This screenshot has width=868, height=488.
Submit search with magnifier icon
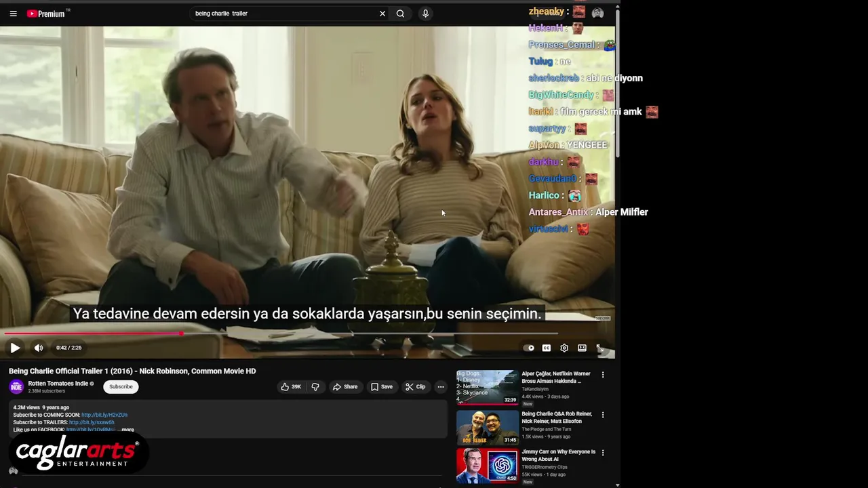click(x=401, y=14)
